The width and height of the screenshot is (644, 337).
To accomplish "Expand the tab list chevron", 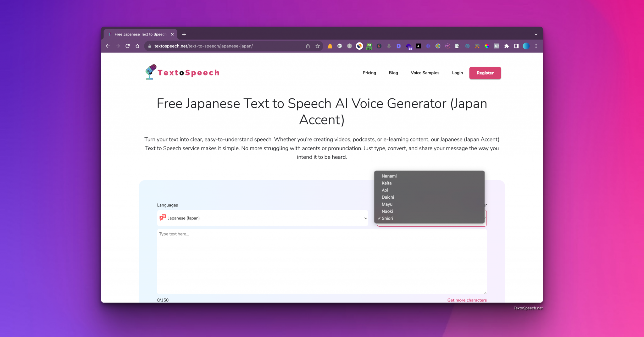I will 536,34.
